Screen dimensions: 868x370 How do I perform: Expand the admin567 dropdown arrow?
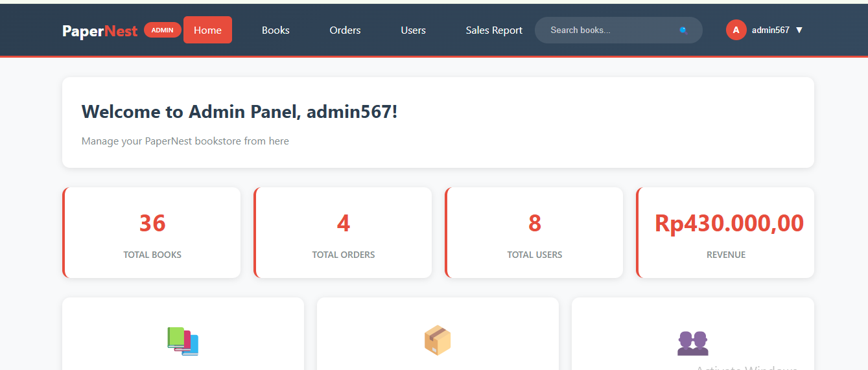coord(799,30)
